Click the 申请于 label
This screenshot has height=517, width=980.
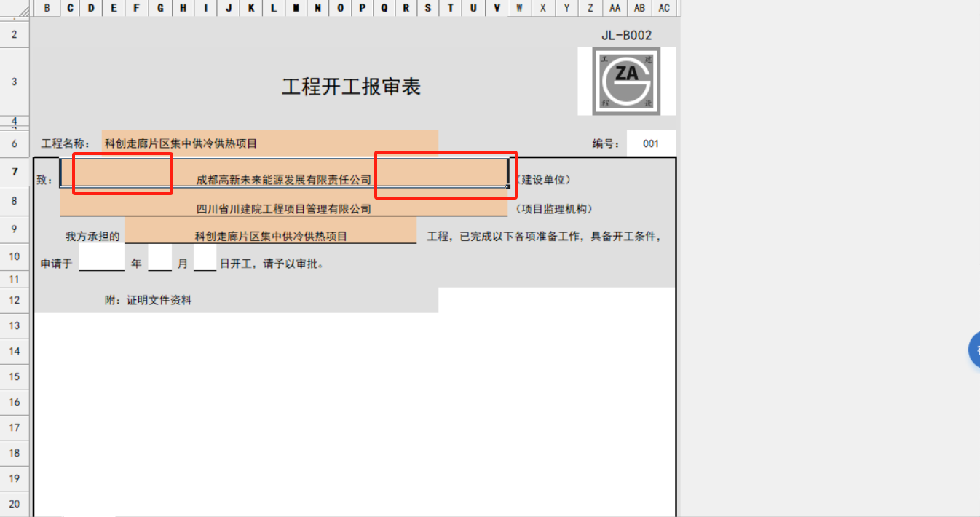[x=56, y=264]
